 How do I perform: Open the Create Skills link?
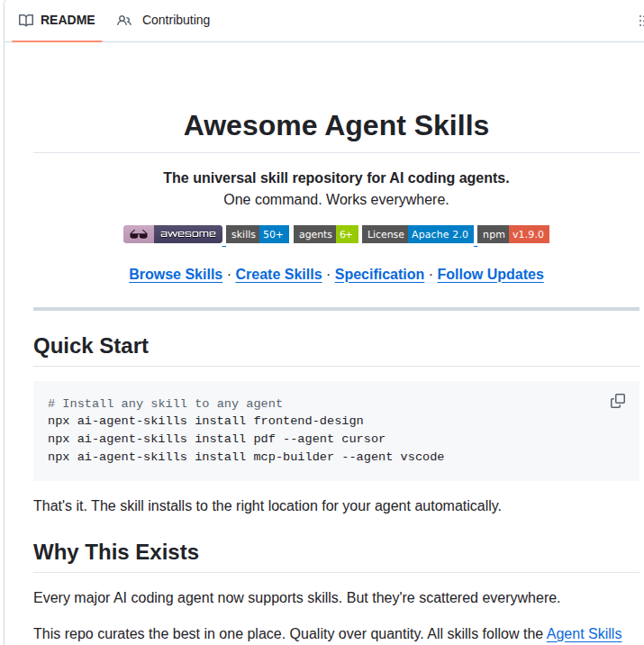(279, 275)
